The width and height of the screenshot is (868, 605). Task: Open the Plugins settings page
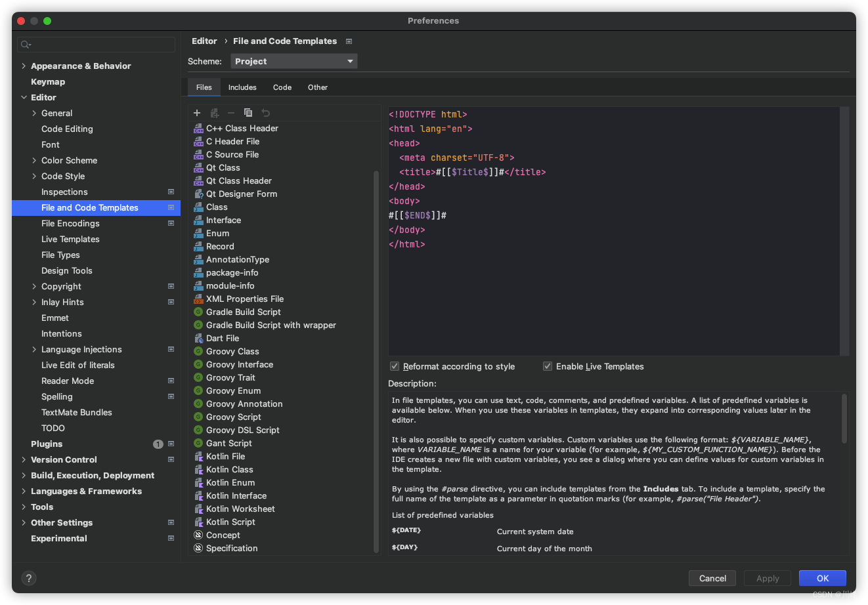[x=47, y=444]
